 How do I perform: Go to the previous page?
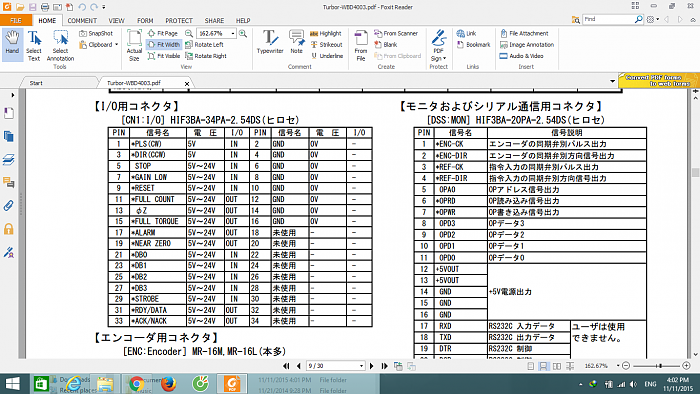299,366
